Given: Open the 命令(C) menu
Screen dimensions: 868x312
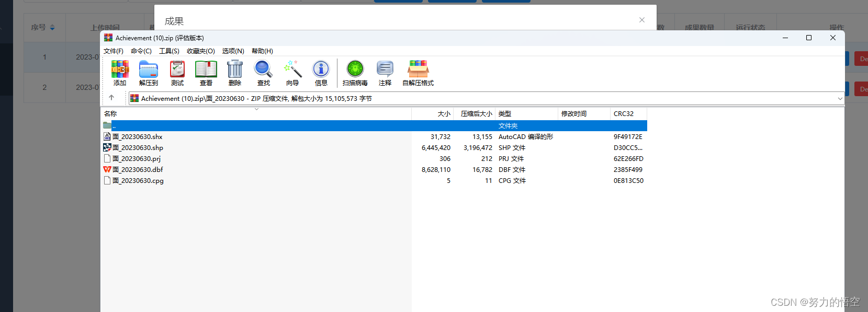Looking at the screenshot, I should (141, 51).
